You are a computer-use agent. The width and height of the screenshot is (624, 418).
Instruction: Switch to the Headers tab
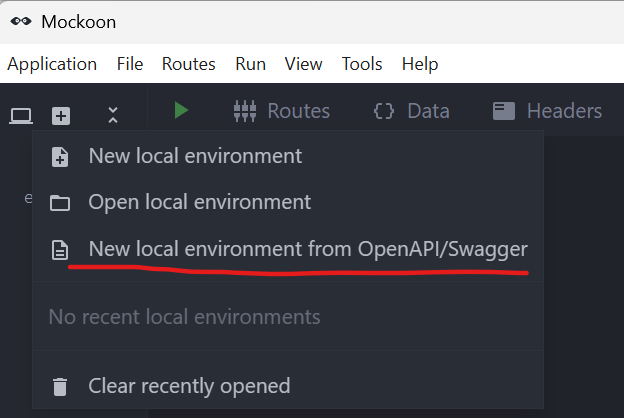[x=547, y=111]
